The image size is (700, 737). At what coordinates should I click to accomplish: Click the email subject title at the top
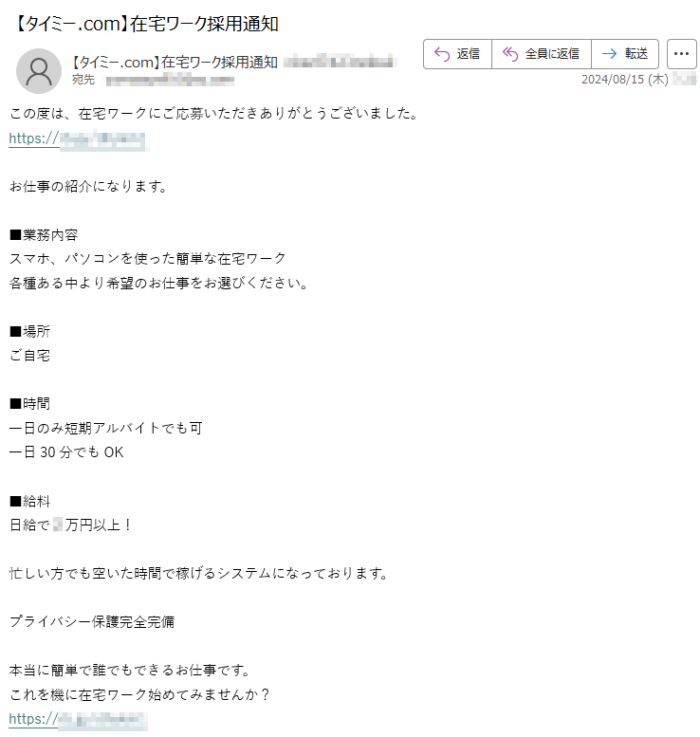pyautogui.click(x=145, y=24)
